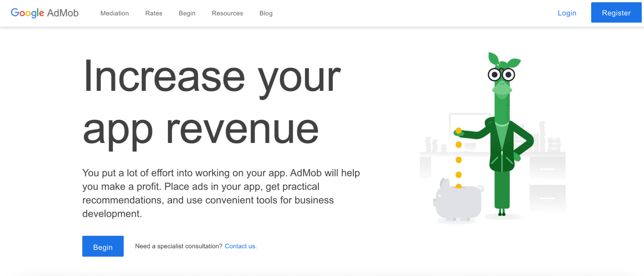
Task: Go to the Rates page in the navigation
Action: [x=154, y=13]
